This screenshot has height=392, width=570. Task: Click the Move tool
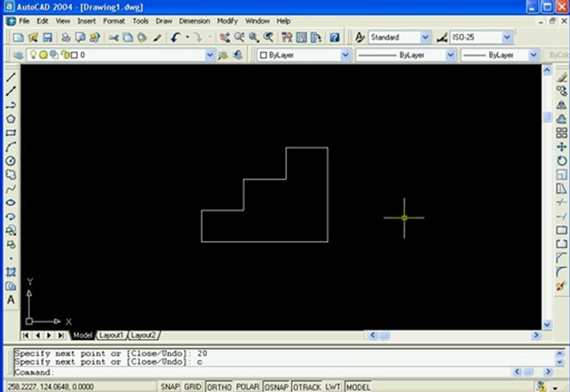click(x=562, y=147)
